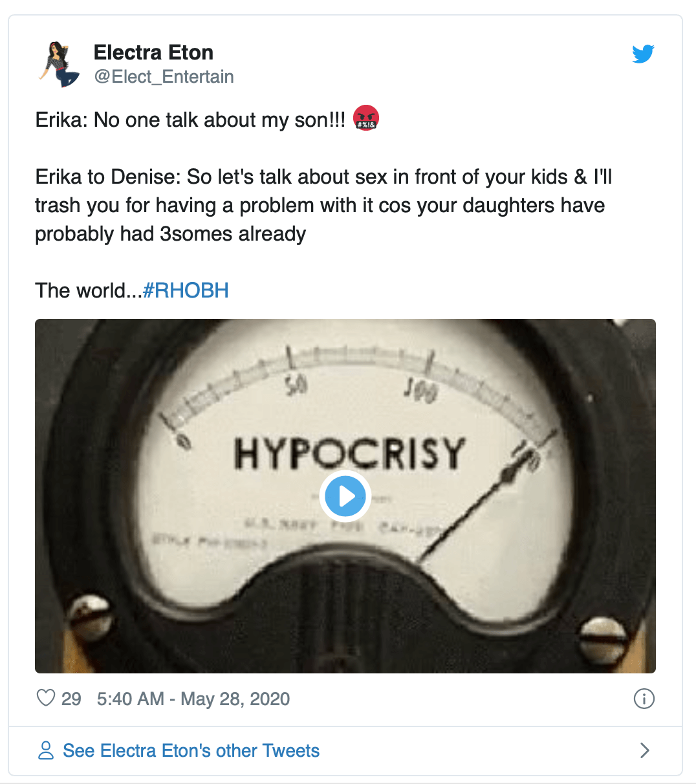
Task: Like the tweet with the heart icon
Action: click(46, 699)
